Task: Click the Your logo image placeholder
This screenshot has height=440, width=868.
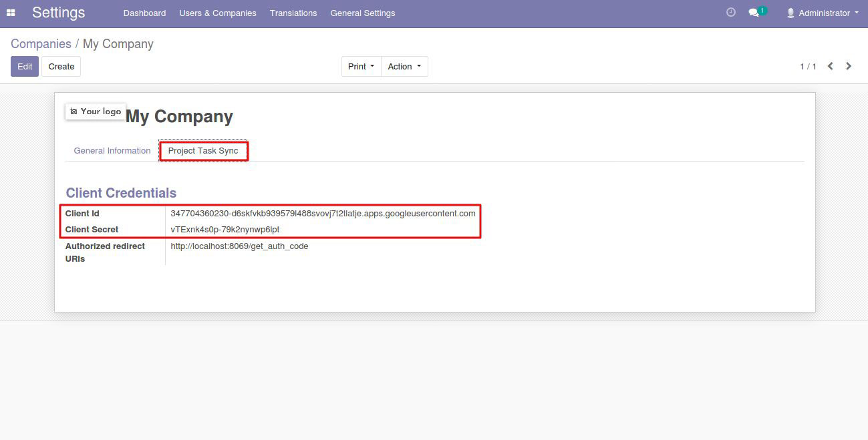Action: click(x=96, y=112)
